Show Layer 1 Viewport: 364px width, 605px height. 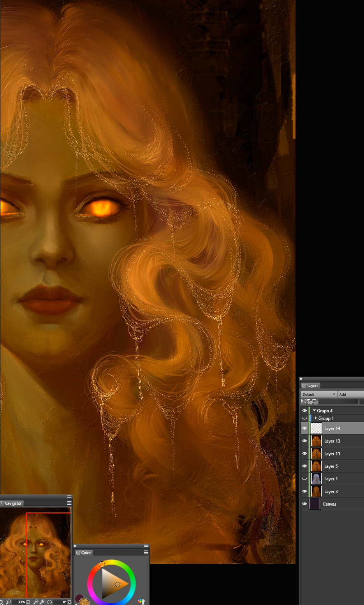coord(304,479)
